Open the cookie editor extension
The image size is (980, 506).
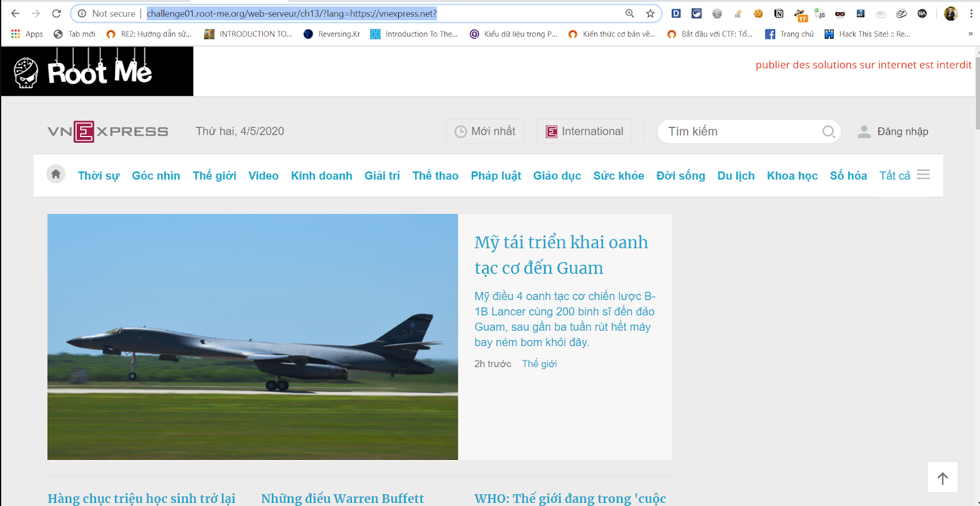click(759, 14)
